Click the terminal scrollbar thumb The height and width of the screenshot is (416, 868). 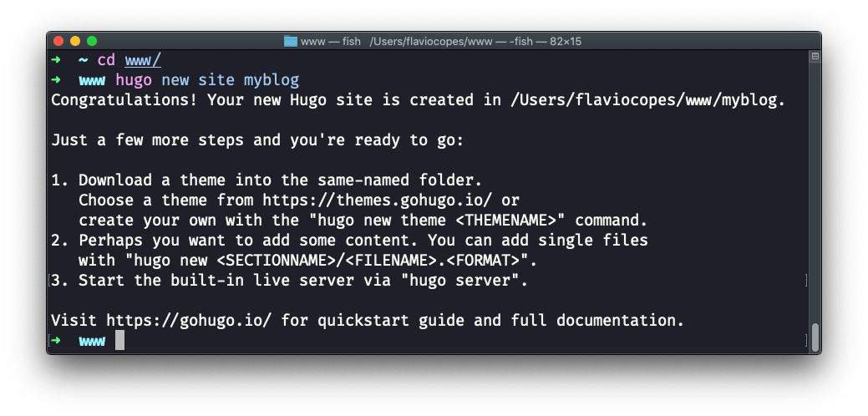coord(815,336)
